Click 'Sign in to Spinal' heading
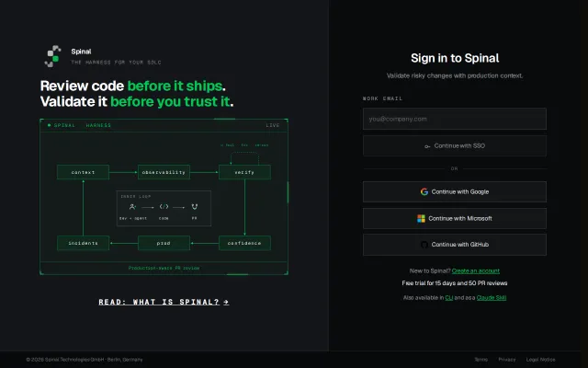The width and height of the screenshot is (588, 368). coord(455,58)
